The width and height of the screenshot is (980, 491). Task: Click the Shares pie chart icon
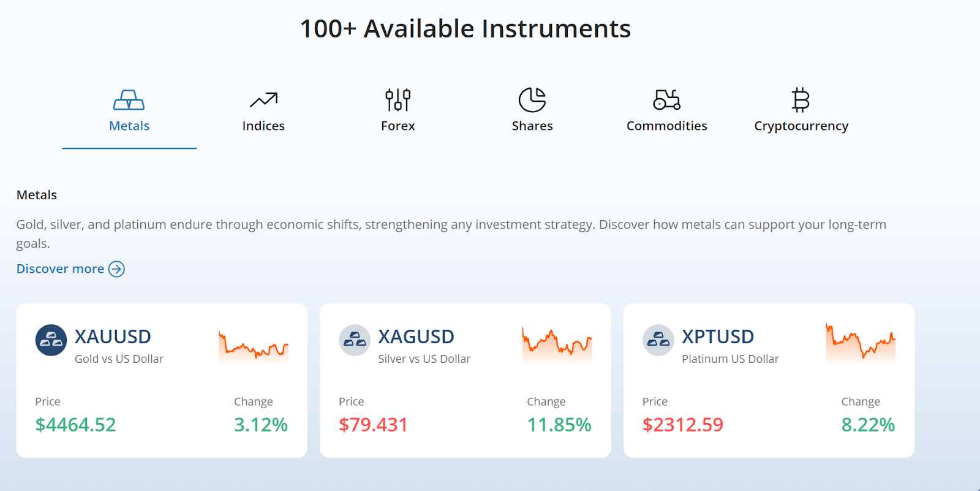click(x=532, y=100)
